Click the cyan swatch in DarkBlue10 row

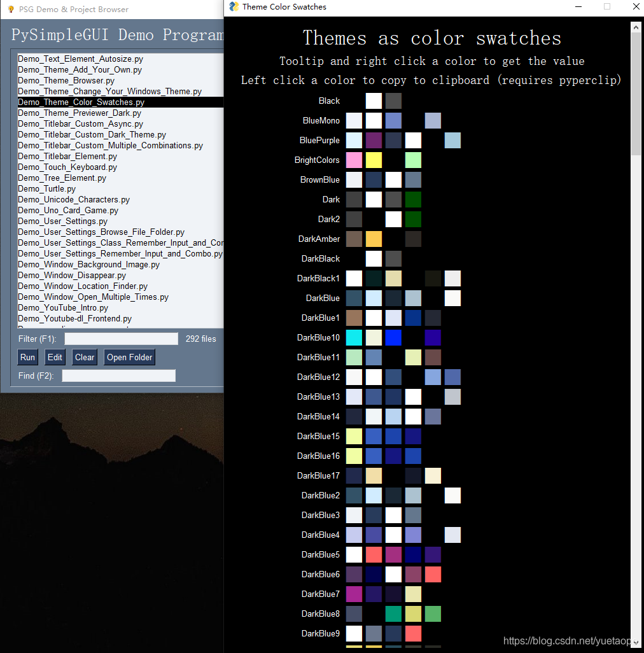(x=354, y=337)
